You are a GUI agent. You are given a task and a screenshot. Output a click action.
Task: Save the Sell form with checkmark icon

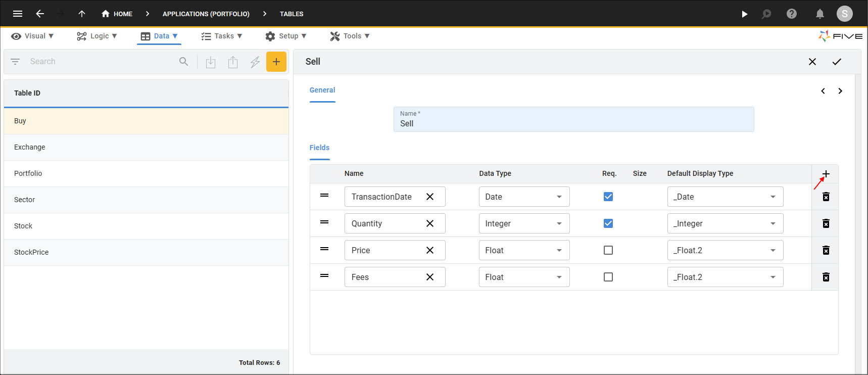pos(837,62)
